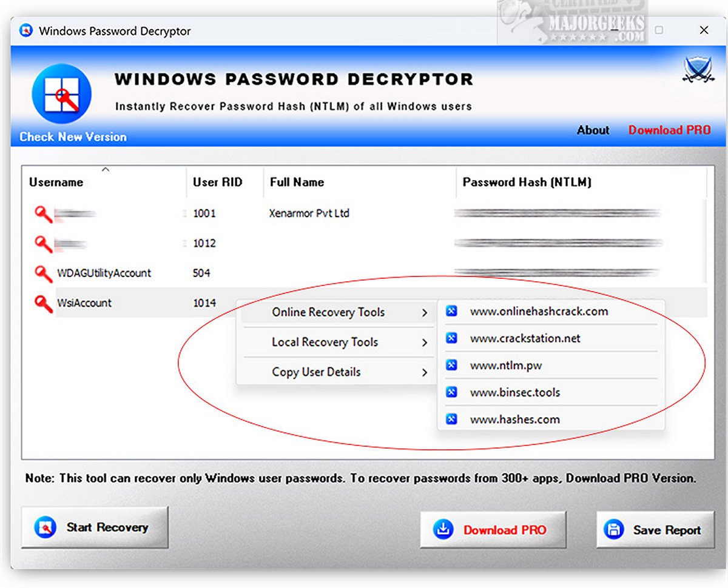
Task: Click the crossed swords shield icon
Action: [698, 70]
